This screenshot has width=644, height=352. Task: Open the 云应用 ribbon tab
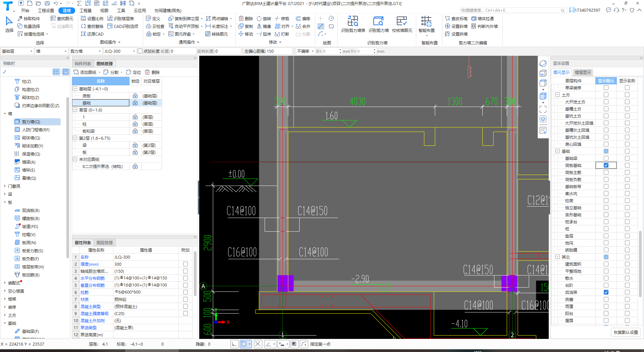coord(140,10)
